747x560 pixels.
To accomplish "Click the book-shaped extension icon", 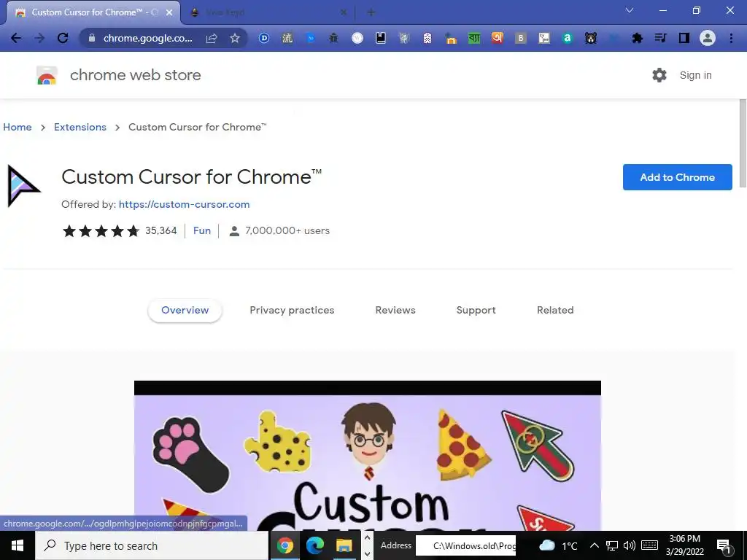I will [381, 38].
